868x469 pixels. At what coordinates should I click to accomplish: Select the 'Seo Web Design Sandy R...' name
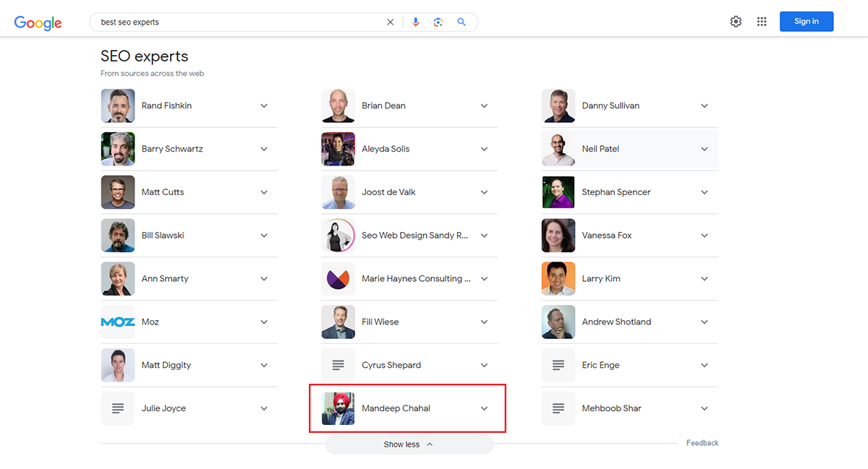point(414,236)
